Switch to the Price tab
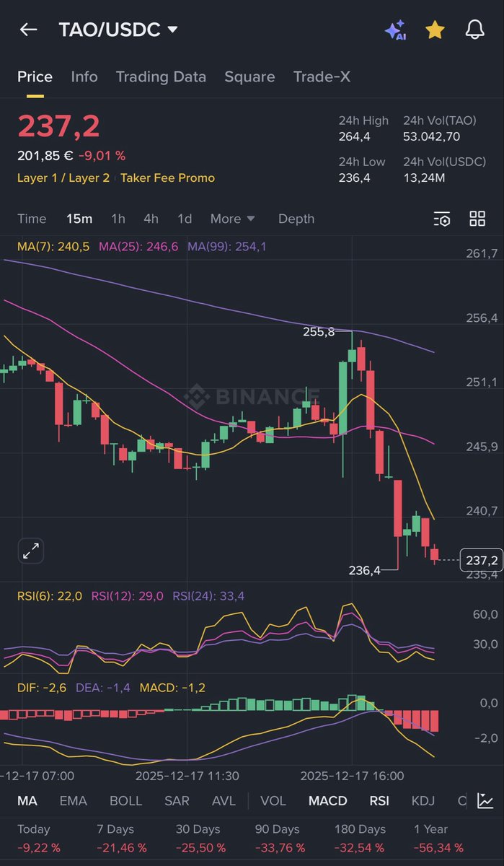504x866 pixels. [x=35, y=76]
